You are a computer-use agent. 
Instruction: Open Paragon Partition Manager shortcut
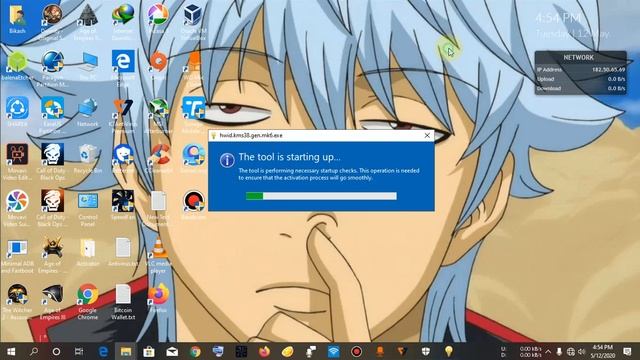(x=53, y=68)
